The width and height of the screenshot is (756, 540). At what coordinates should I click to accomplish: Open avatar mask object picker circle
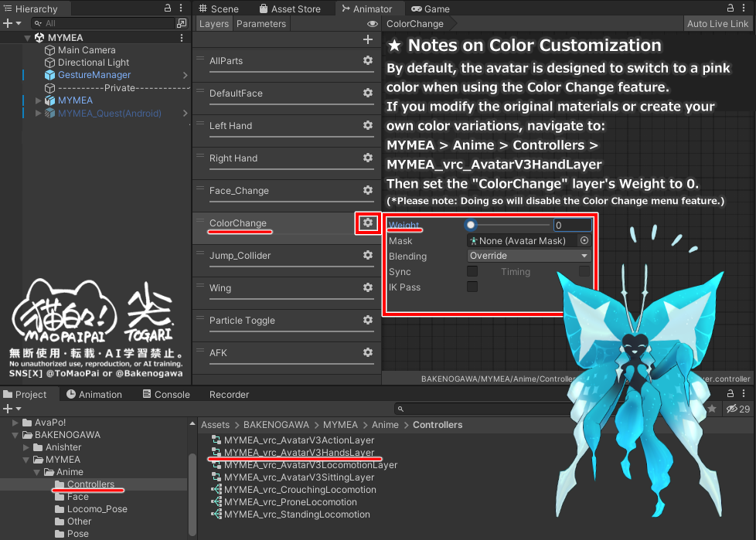[584, 240]
